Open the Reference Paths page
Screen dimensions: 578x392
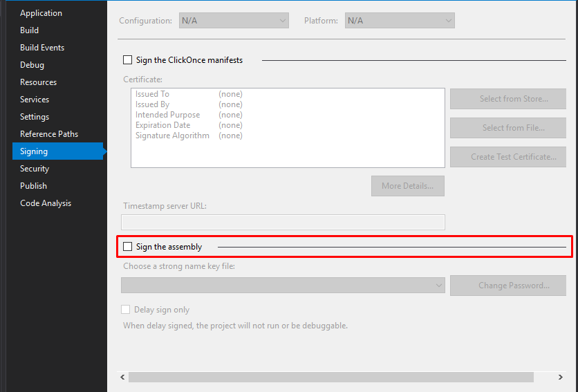point(49,134)
